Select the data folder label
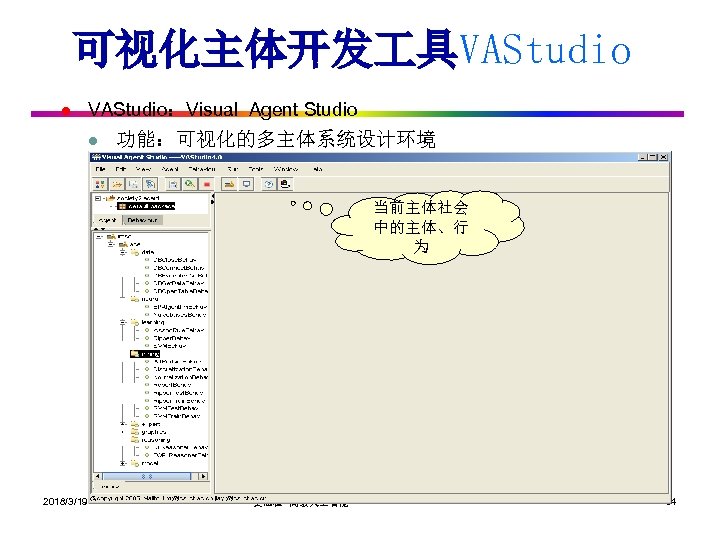Screen dimensions: 720x540 [x=148, y=252]
